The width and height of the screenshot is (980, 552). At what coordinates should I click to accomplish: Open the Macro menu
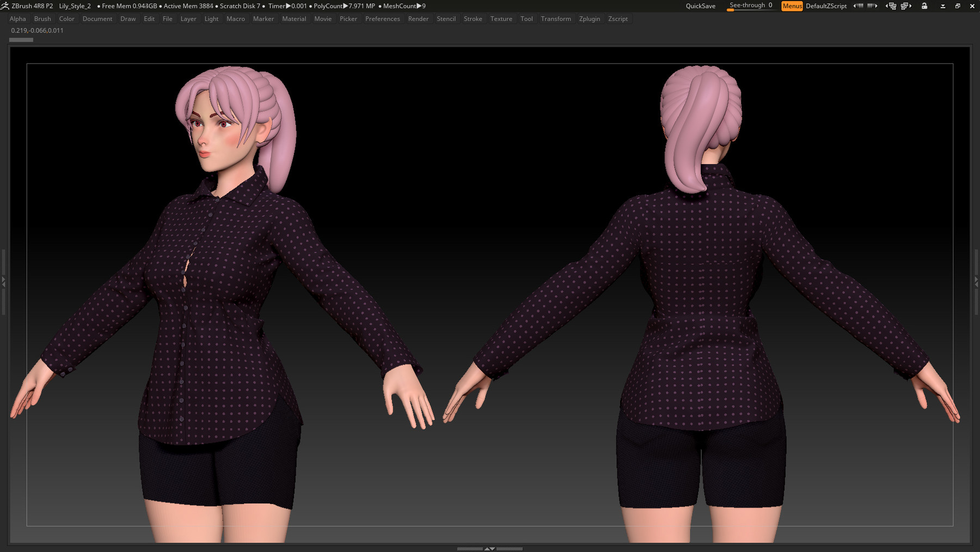[x=236, y=19]
